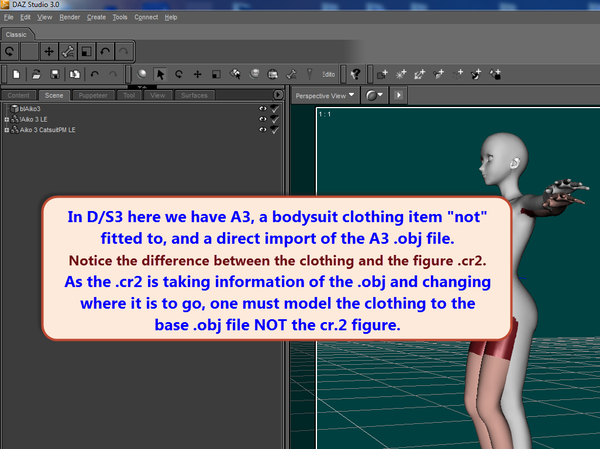Open the pane options arrow beside Surfaces tab
Image resolution: width=600 pixels, height=449 pixels.
pyautogui.click(x=278, y=95)
